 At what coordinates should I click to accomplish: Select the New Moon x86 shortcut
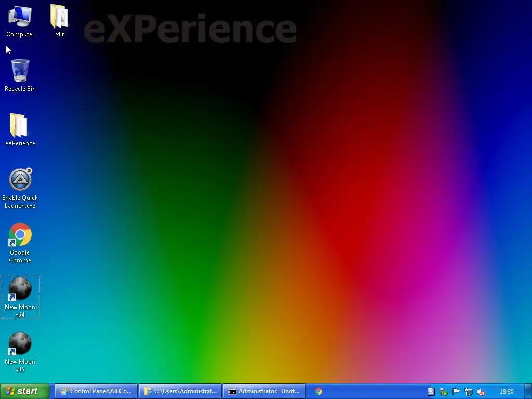click(x=20, y=352)
